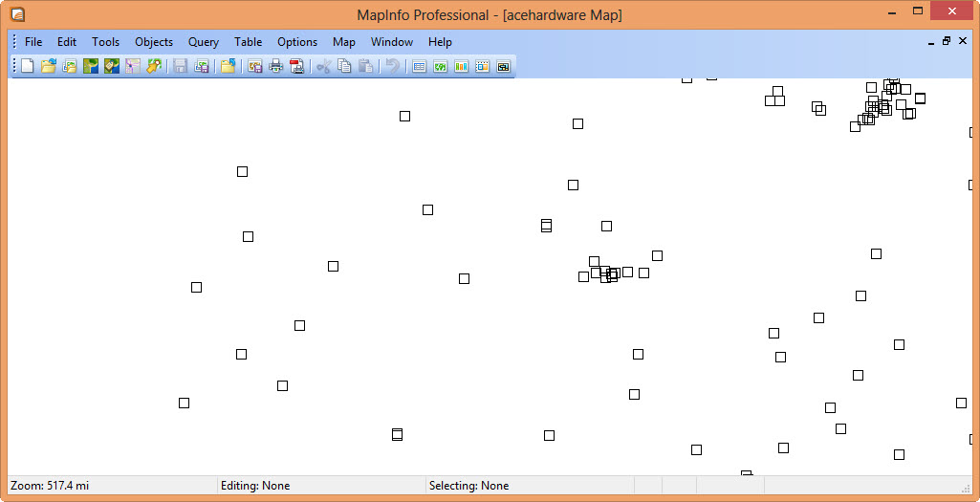This screenshot has width=980, height=502.
Task: Restore down the acehardware Map child window
Action: 947,41
